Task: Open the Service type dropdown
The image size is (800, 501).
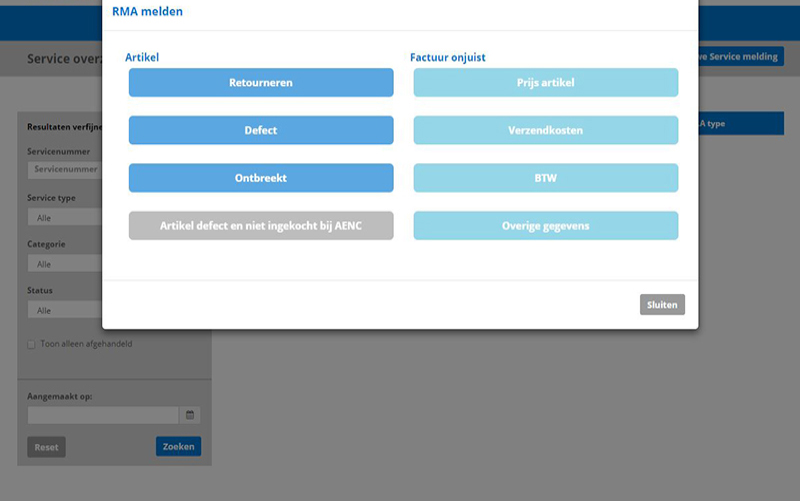Action: [65, 217]
